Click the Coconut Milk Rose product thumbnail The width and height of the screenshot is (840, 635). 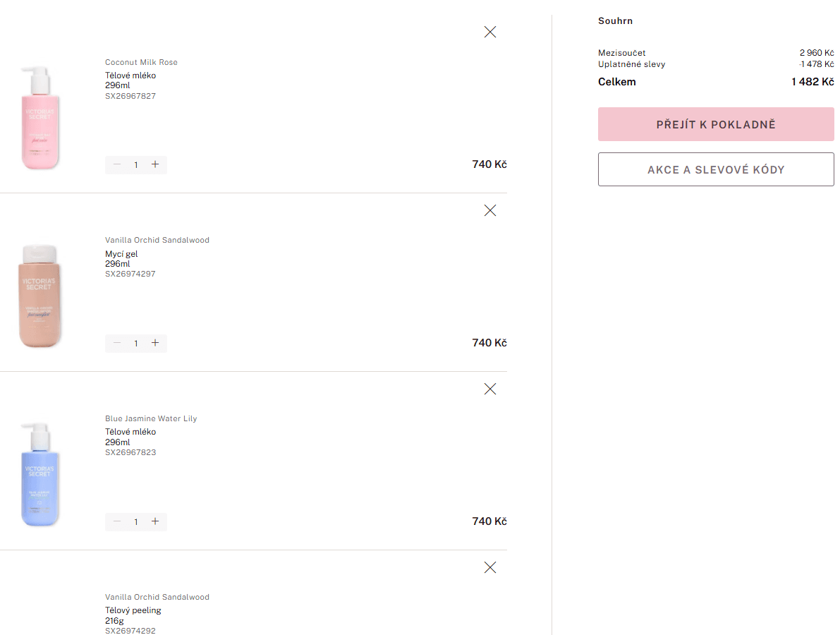(40, 116)
